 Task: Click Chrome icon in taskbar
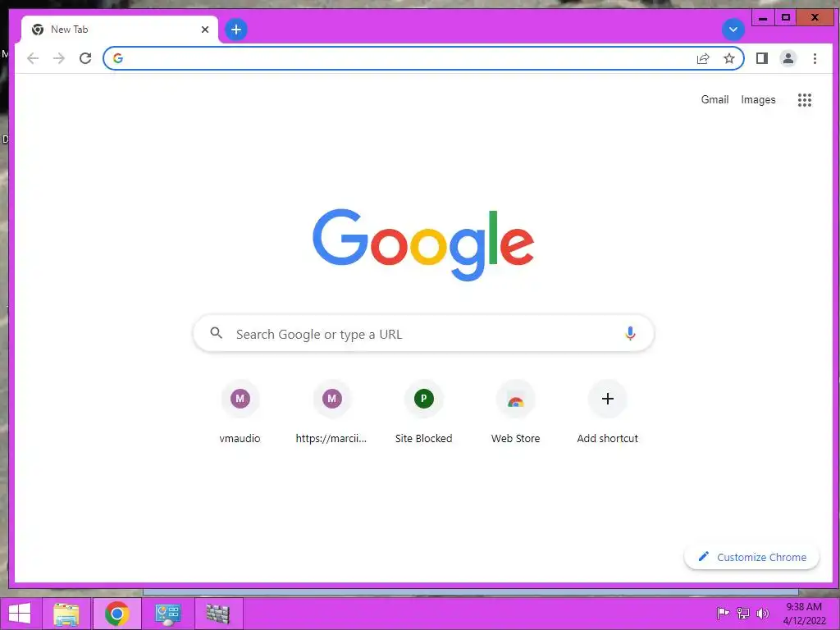click(116, 614)
